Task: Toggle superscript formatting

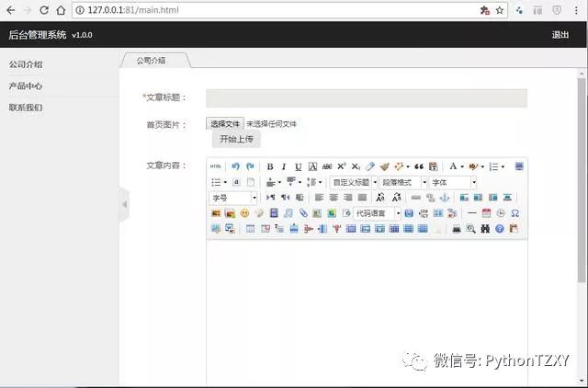Action: pyautogui.click(x=341, y=166)
